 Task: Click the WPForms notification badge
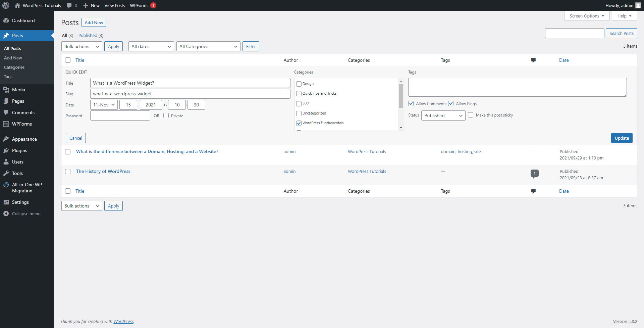coord(153,5)
